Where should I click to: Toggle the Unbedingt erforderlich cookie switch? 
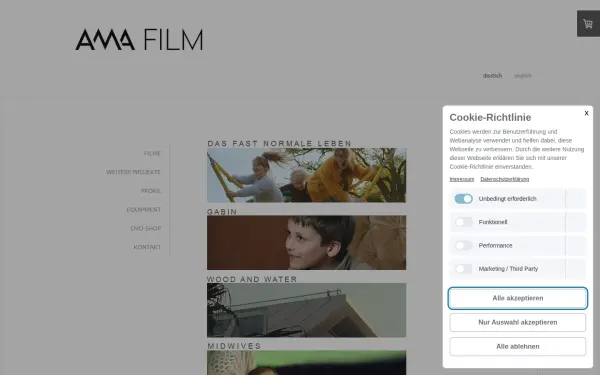click(463, 199)
